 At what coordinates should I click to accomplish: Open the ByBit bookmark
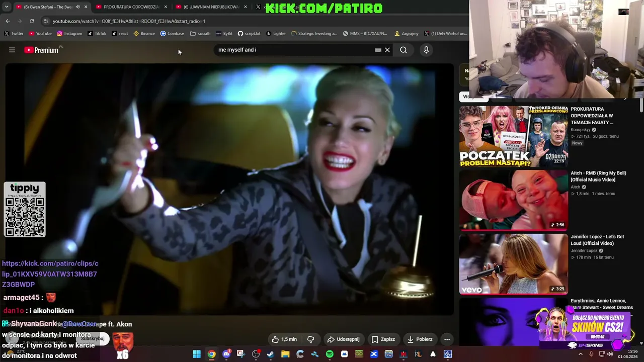(x=224, y=34)
